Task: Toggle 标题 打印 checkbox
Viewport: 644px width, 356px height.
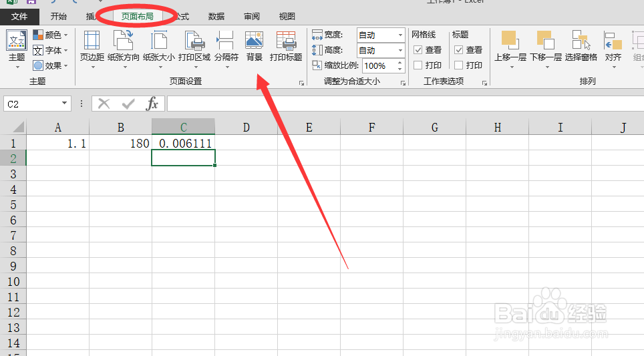Action: pos(459,65)
